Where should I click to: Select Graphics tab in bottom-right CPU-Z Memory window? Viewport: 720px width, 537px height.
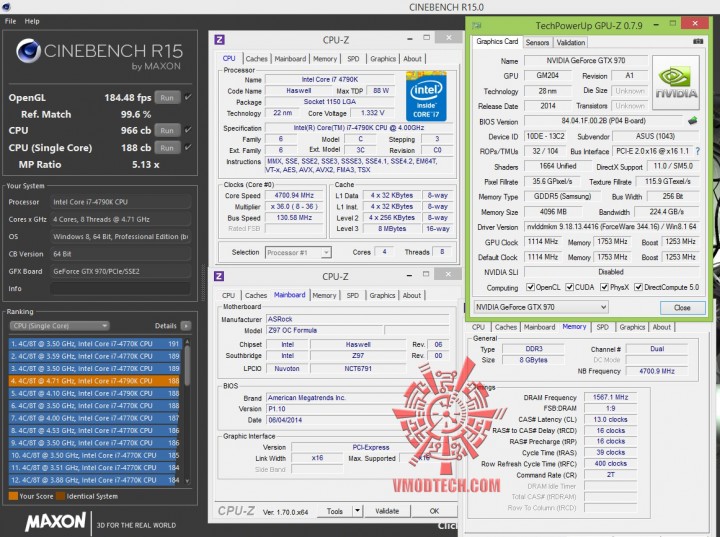[632, 327]
